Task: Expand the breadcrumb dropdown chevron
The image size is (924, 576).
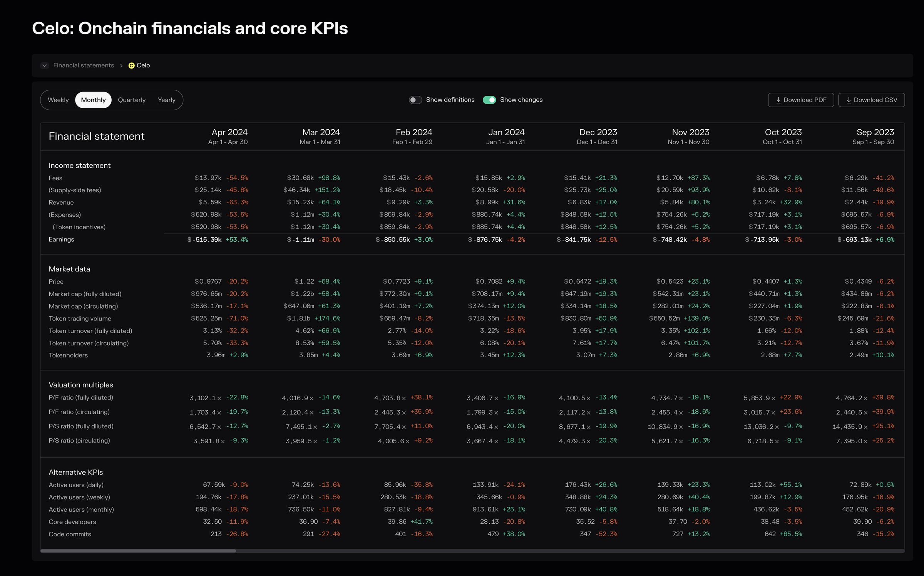Action: 45,65
